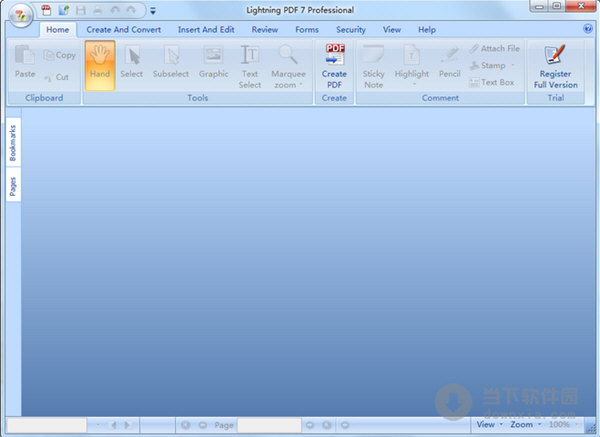Click the Undo arrow in quick access toolbar

115,10
